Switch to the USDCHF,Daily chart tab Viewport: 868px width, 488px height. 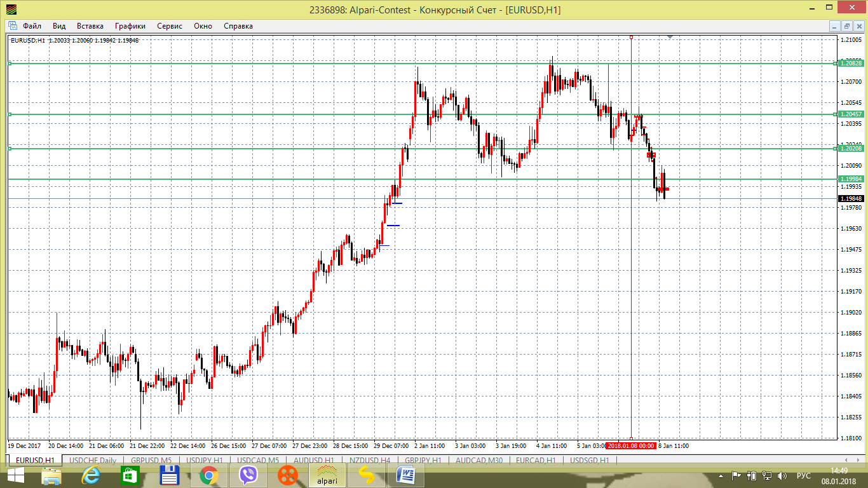pyautogui.click(x=92, y=460)
